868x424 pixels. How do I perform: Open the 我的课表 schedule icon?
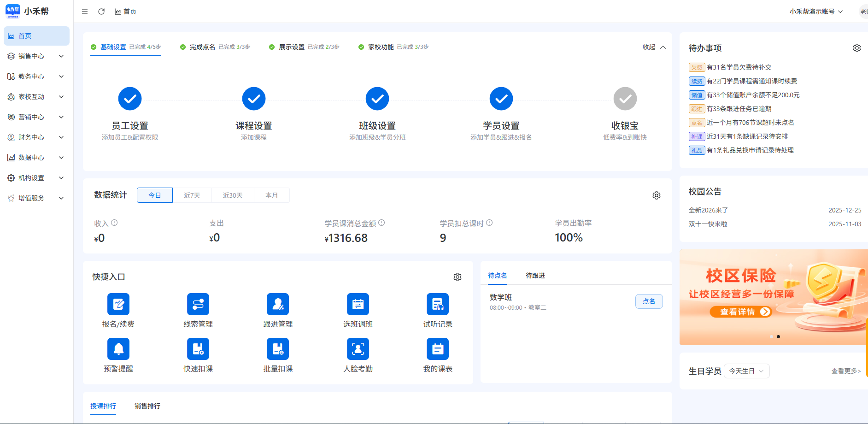pyautogui.click(x=438, y=349)
